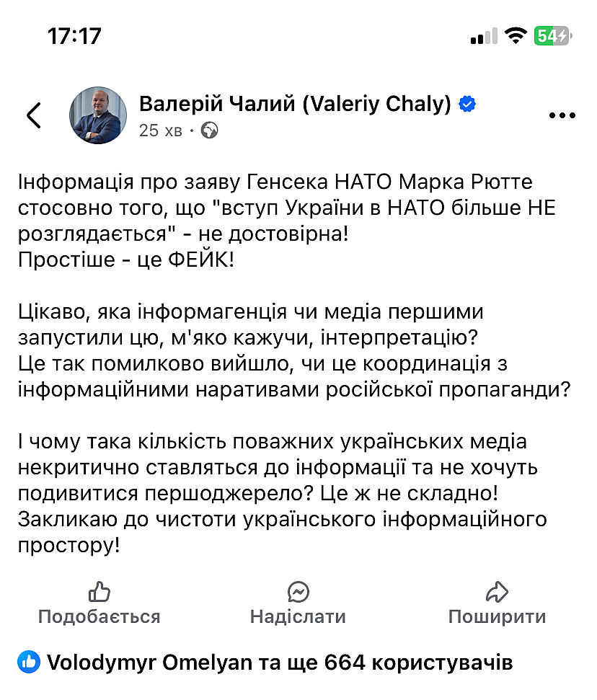
Task: Click the thumbs-up like icon
Action: [x=99, y=593]
